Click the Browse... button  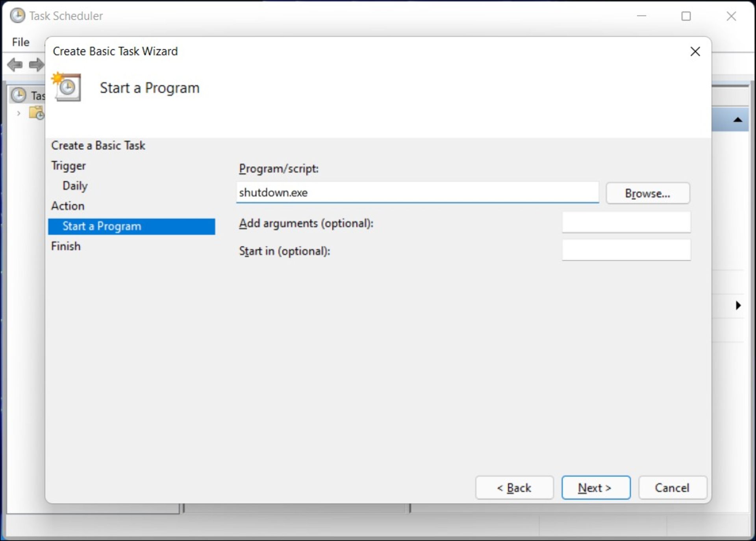point(648,193)
